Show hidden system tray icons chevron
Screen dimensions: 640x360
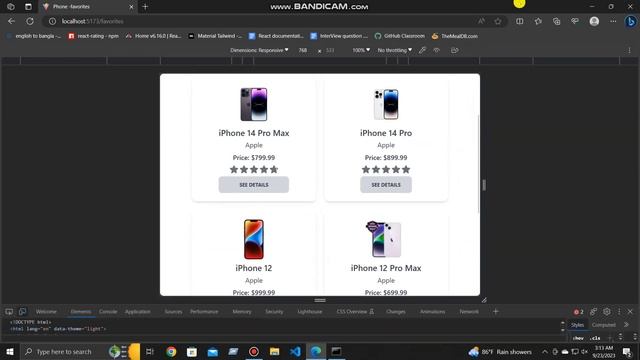tap(544, 351)
